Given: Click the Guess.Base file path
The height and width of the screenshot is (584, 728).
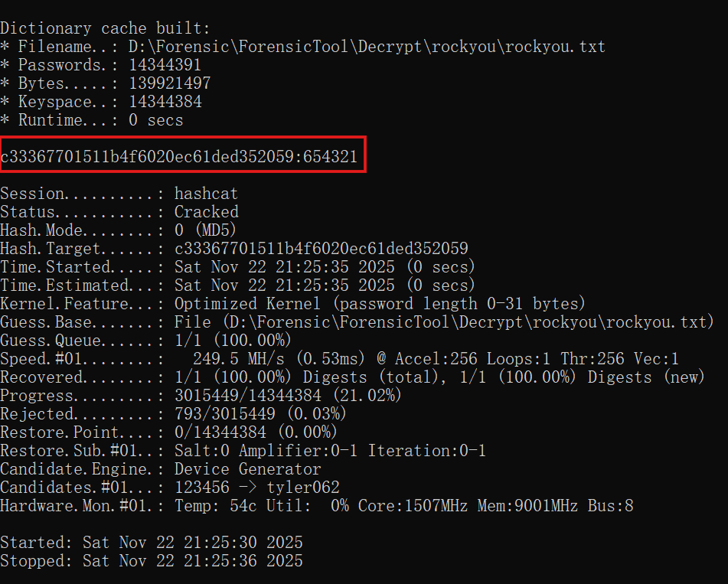Looking at the screenshot, I should point(444,322).
